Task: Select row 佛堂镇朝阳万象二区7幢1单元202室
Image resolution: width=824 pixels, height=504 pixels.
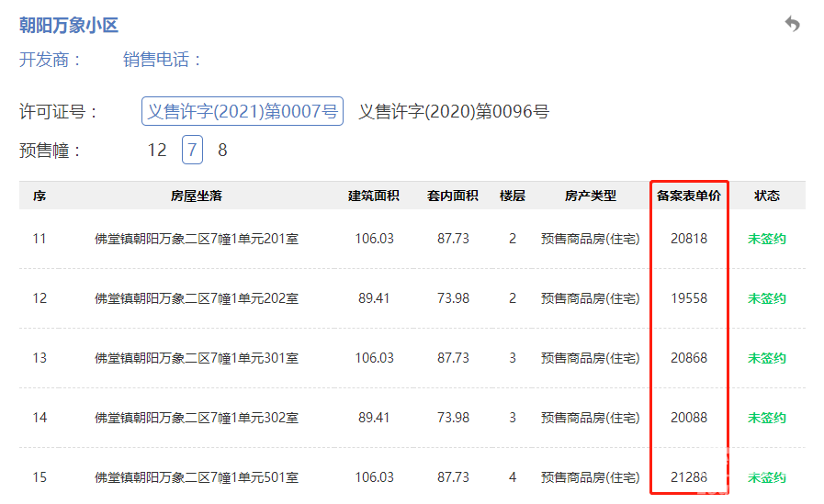Action: pos(197,298)
